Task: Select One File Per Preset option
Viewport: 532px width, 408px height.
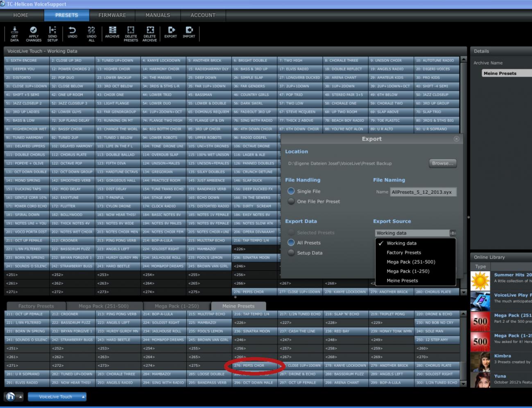Action: click(291, 202)
